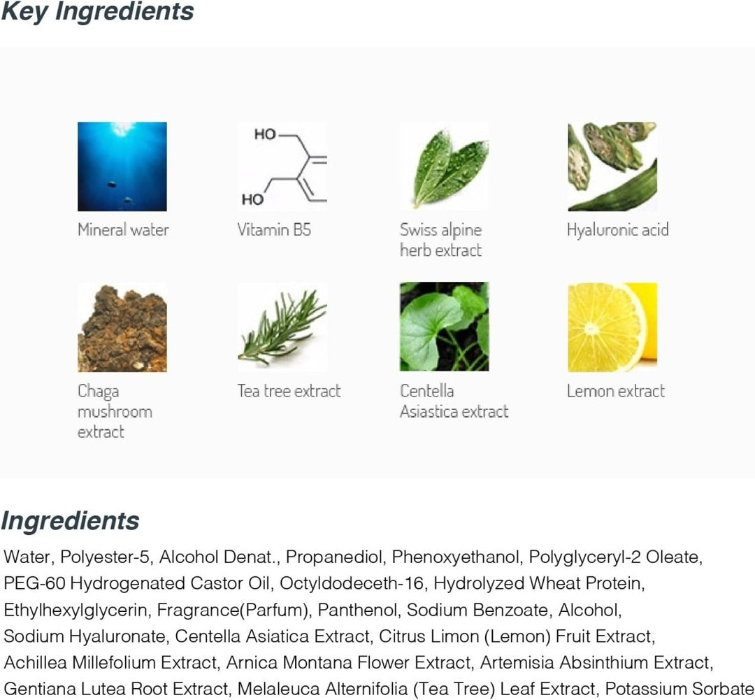Click the Chaga mushroom extract caption

(x=115, y=411)
